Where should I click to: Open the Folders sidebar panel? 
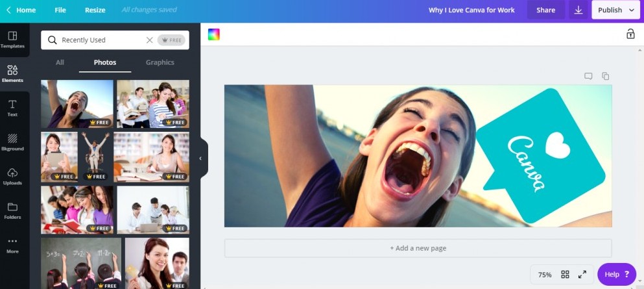[x=12, y=210]
